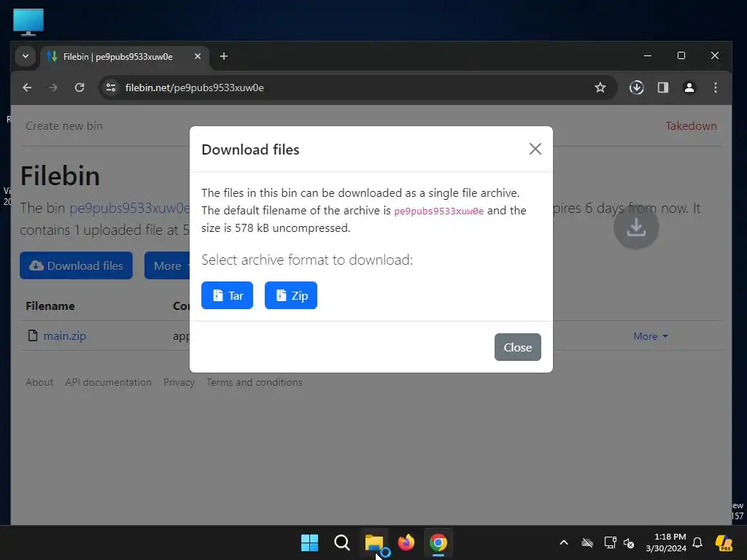Click the Filebin page heading

click(x=60, y=176)
